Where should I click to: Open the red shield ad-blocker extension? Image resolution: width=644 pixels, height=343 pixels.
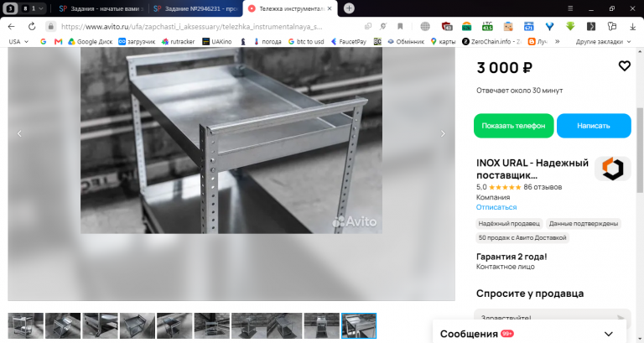tap(447, 27)
